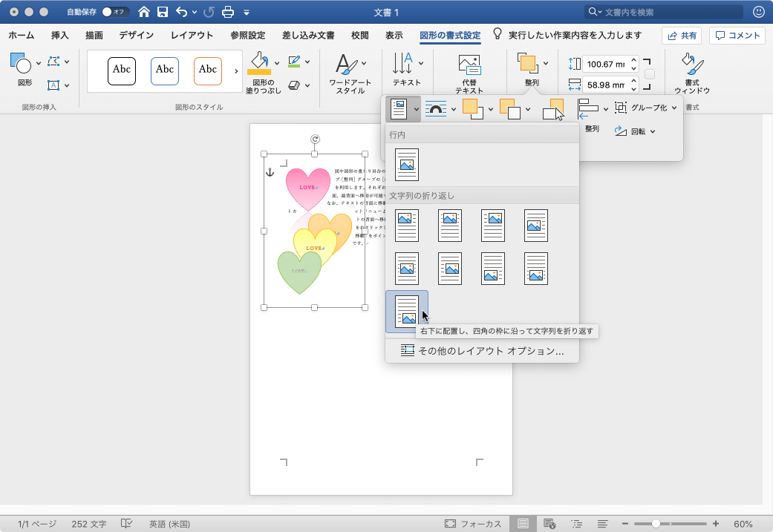Toggle the 自動保存 autosave switch

[x=115, y=12]
